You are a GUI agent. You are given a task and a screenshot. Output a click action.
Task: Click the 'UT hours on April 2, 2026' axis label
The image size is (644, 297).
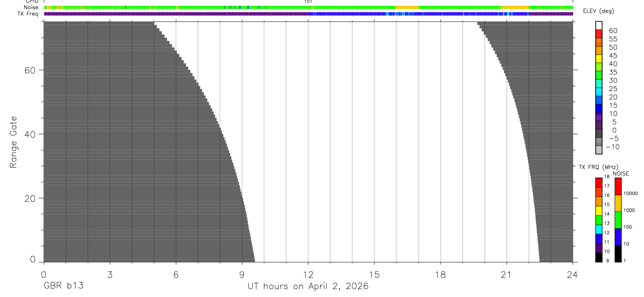point(308,287)
